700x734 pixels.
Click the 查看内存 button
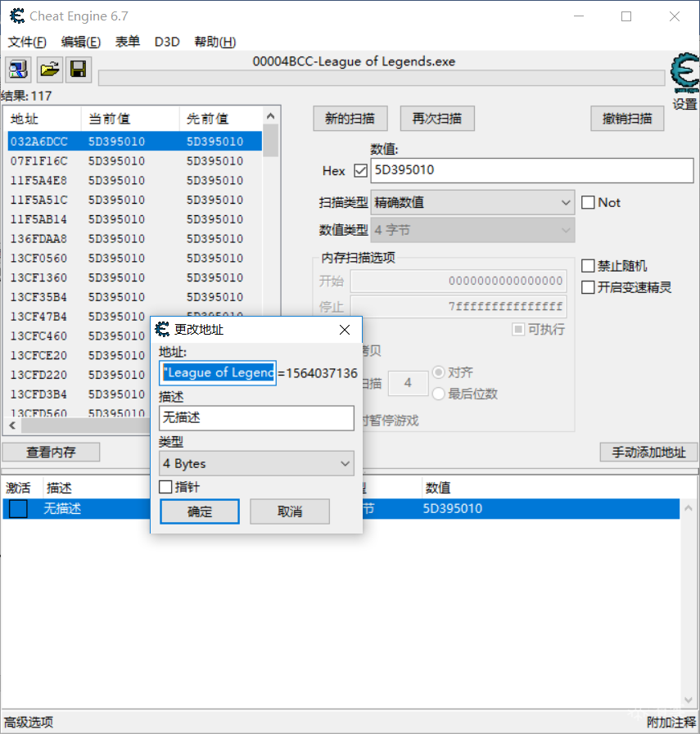point(51,453)
